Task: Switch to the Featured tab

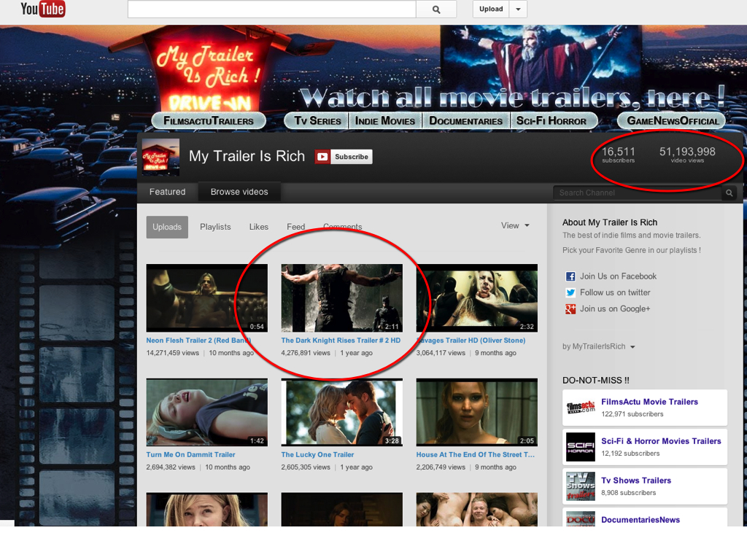Action: (167, 192)
